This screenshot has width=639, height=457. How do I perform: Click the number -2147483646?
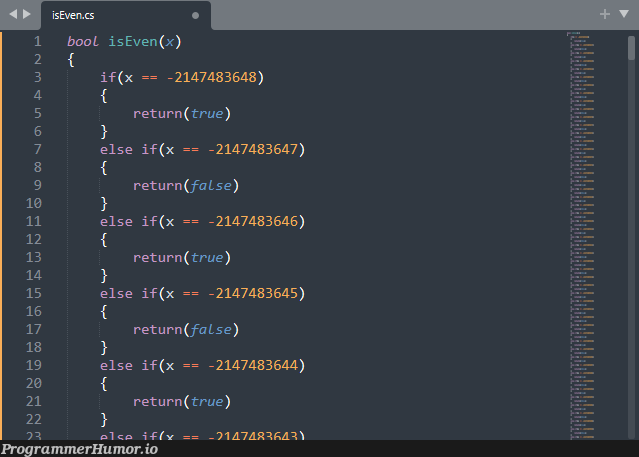253,221
